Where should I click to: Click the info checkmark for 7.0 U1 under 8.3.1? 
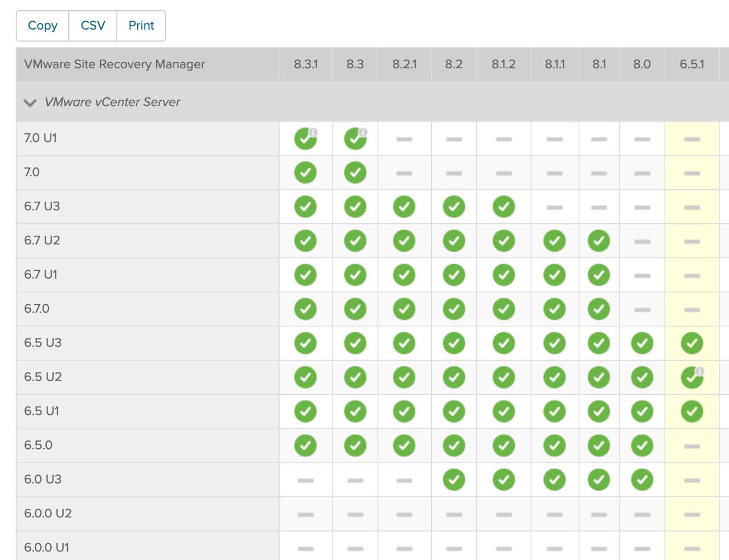(306, 138)
